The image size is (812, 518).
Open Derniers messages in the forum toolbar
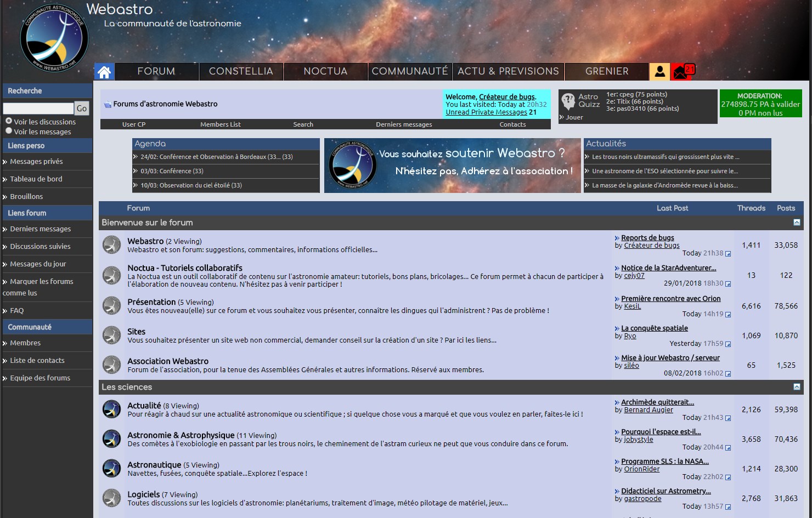[404, 124]
